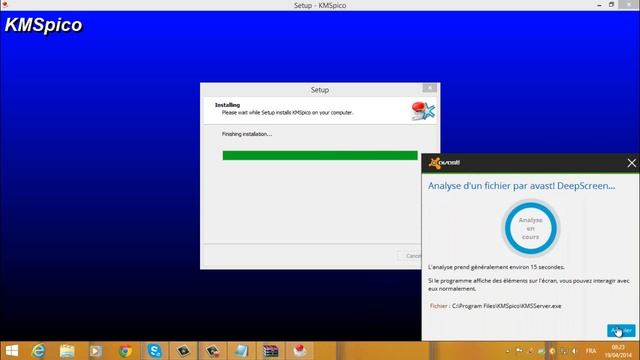Minimize the Setup - KMSpico window
640x360 pixels.
(599, 5)
